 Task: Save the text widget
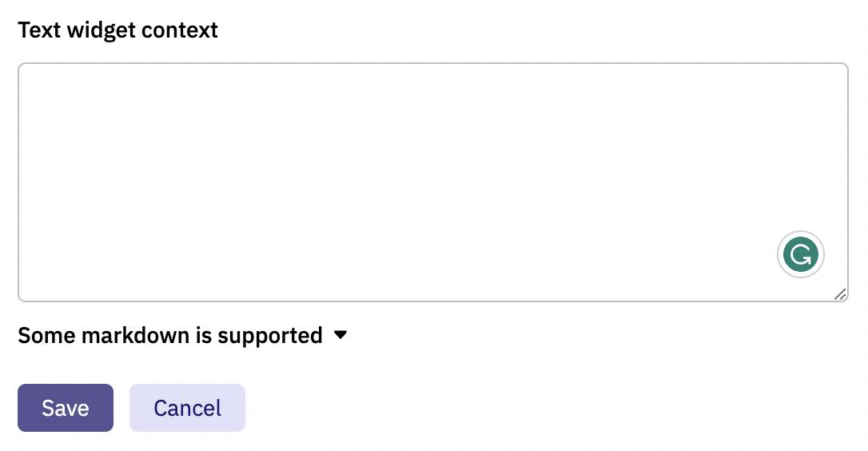(66, 408)
